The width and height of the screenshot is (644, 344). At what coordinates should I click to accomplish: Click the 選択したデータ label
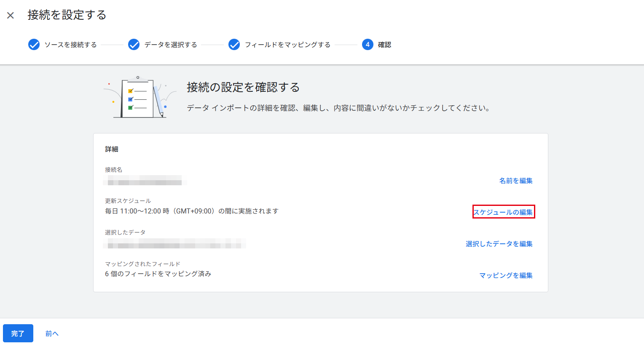[125, 232]
